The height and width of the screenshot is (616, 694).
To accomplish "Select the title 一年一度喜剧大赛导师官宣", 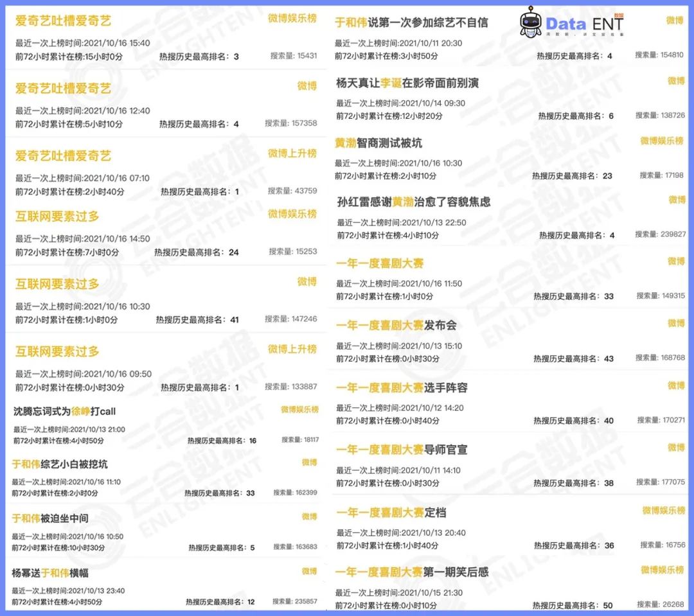I will click(402, 450).
